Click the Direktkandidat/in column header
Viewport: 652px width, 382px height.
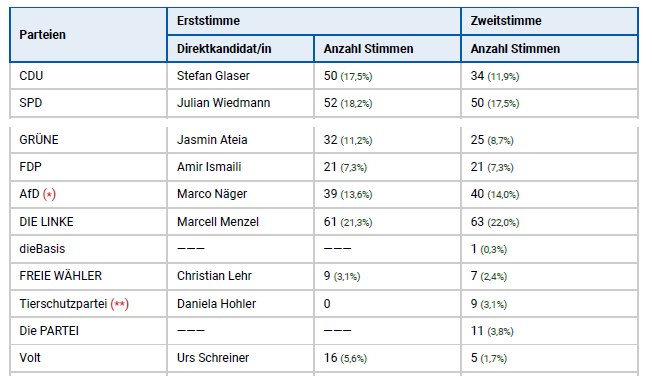tap(240, 49)
